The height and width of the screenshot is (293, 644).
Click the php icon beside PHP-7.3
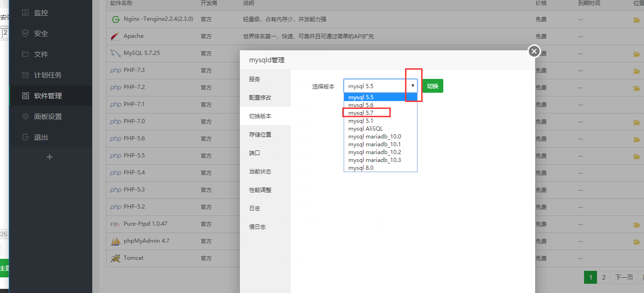[x=116, y=71]
